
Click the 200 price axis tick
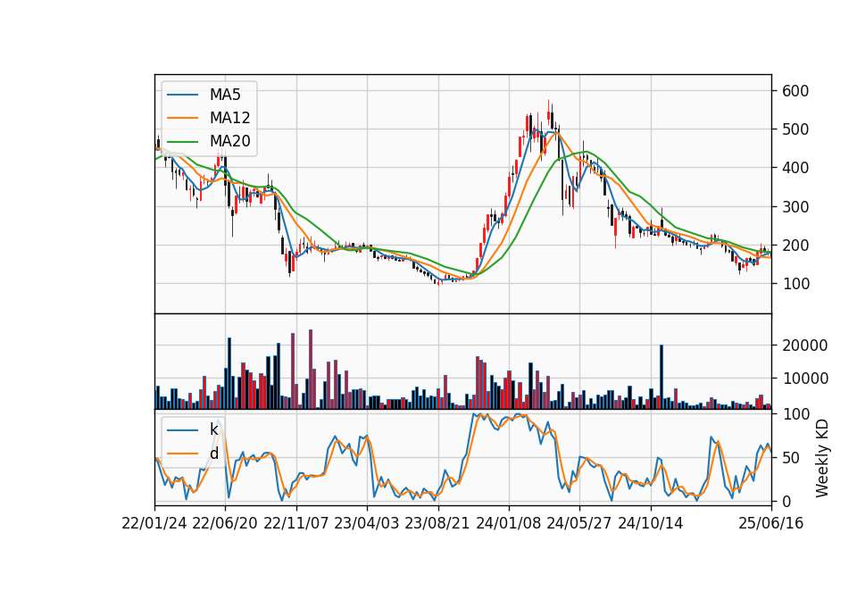(x=795, y=245)
